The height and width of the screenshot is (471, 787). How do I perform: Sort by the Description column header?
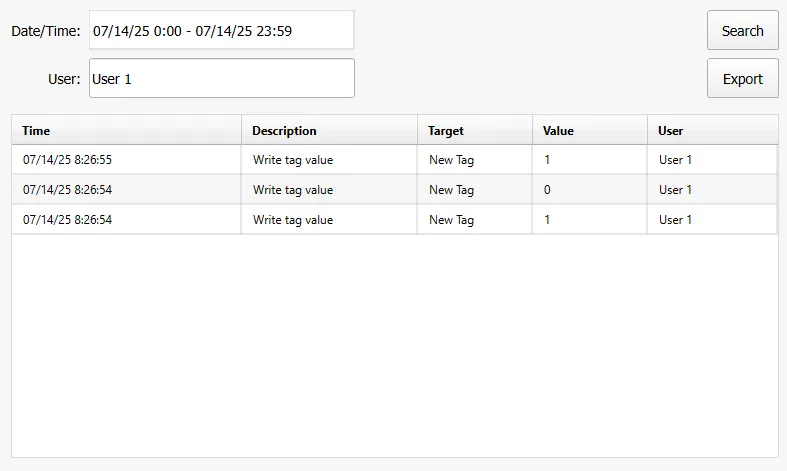point(329,131)
